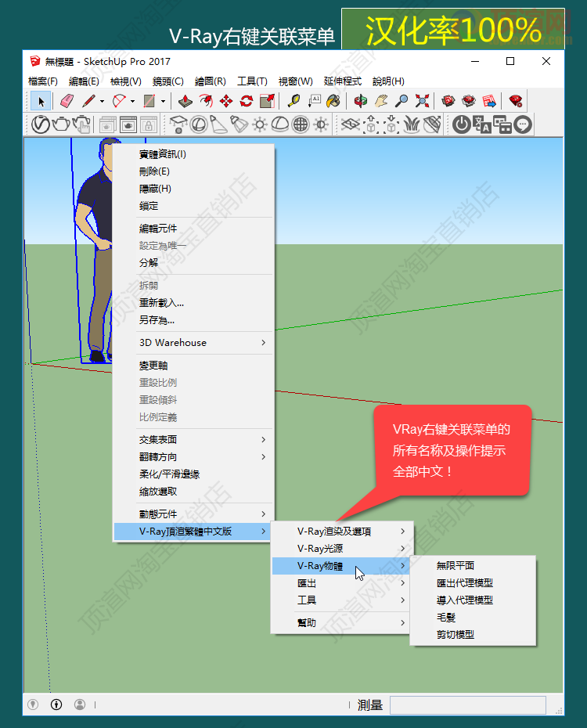
Task: Open the pencil tool dropdown arrow
Action: 102,101
